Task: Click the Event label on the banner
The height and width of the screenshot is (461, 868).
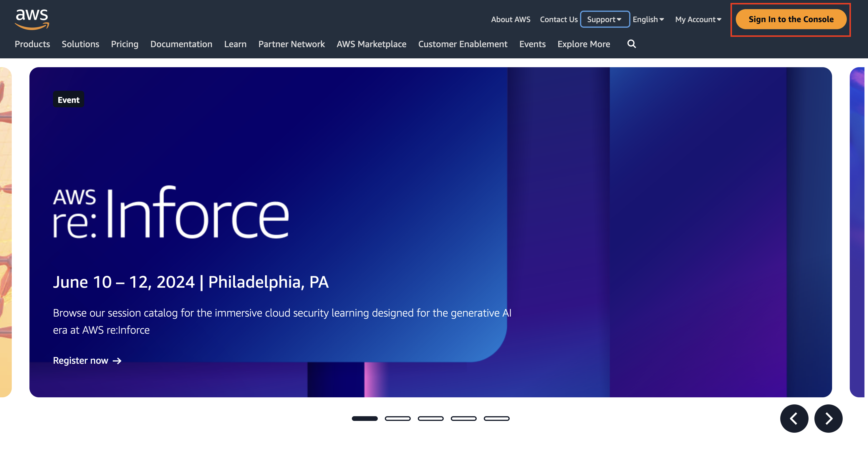Action: [68, 99]
